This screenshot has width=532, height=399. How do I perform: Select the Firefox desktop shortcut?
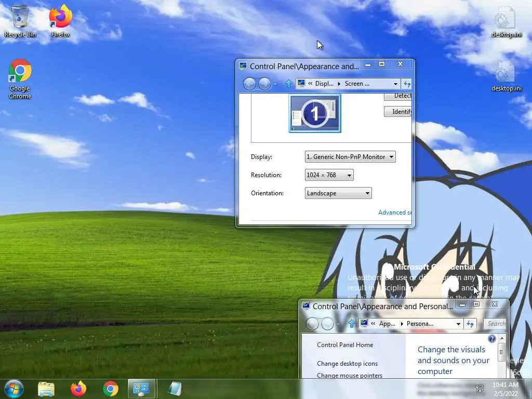point(60,21)
